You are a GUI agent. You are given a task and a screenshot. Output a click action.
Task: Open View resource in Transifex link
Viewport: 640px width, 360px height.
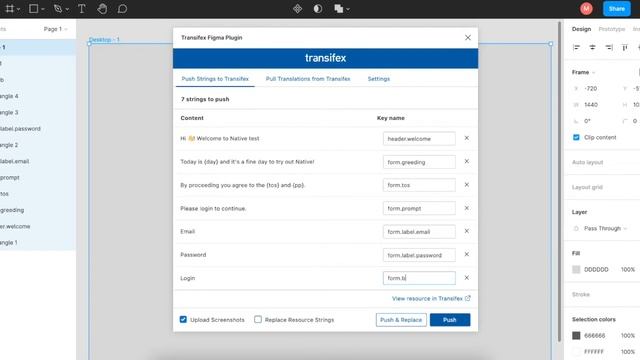tap(431, 298)
